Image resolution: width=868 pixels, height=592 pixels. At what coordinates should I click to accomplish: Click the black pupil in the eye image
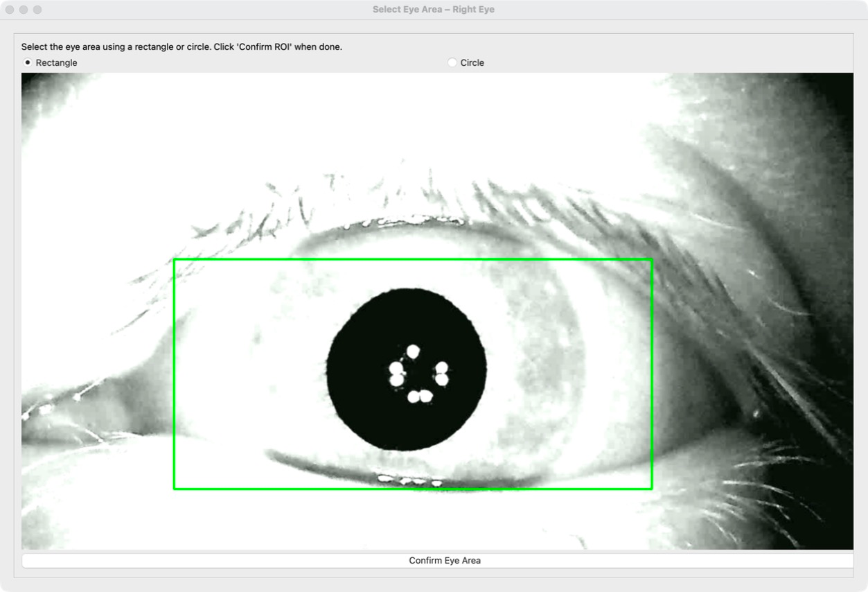[x=407, y=369]
